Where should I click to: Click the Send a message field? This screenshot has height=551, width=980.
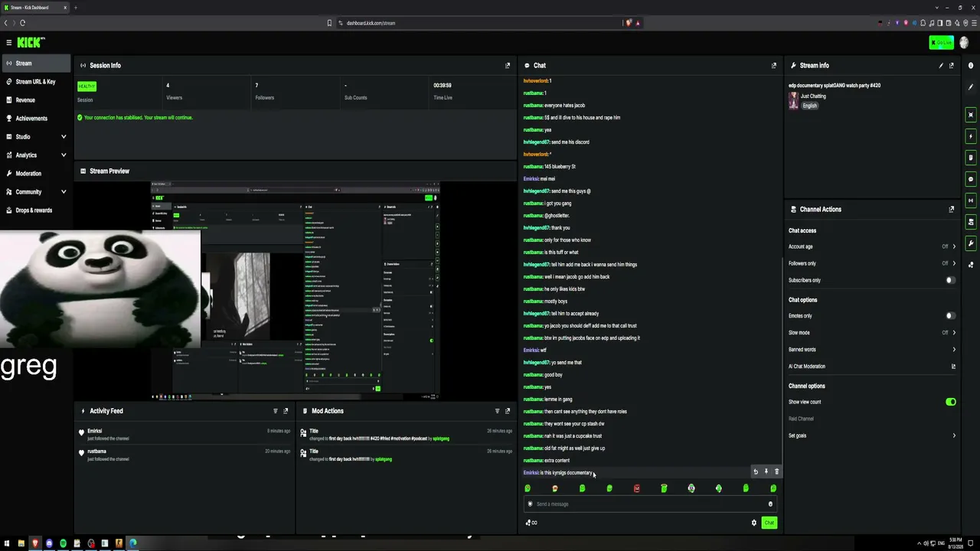coord(649,504)
